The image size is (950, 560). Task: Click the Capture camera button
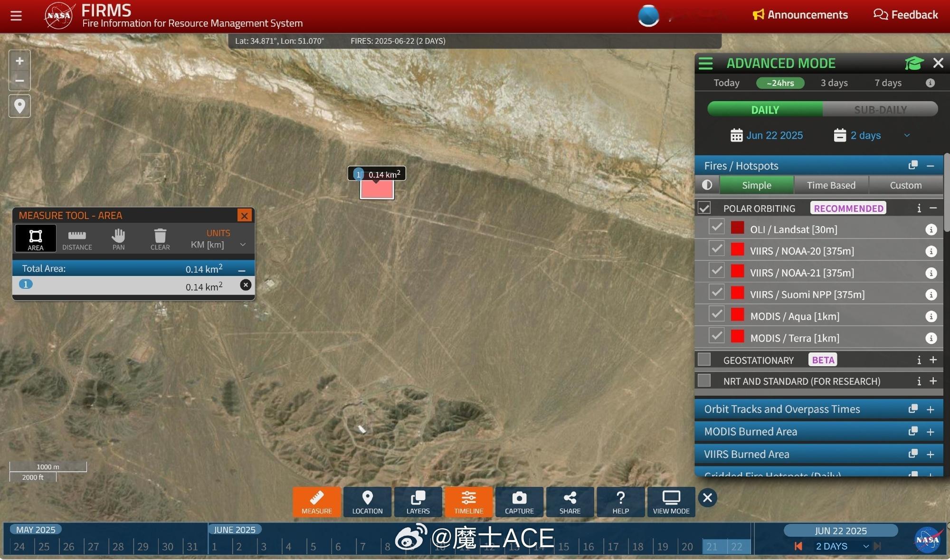click(x=519, y=502)
